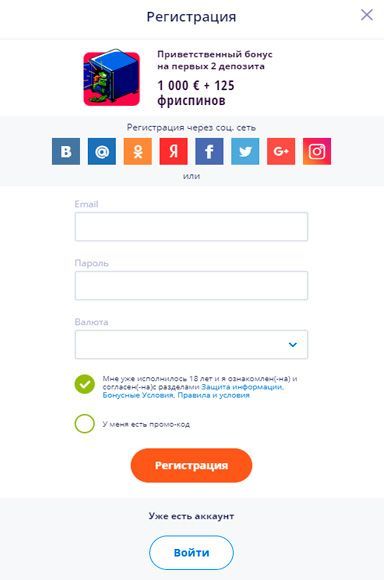The width and height of the screenshot is (384, 580).
Task: Open the Защита информации link
Action: pos(242,387)
